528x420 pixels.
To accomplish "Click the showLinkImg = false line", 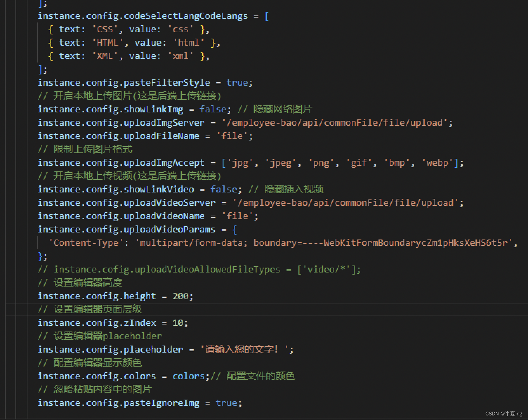I will pos(134,110).
